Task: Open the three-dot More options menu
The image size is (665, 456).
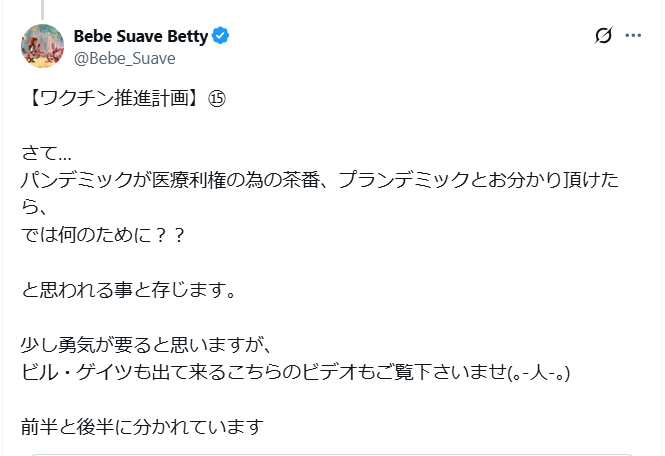Action: point(633,36)
